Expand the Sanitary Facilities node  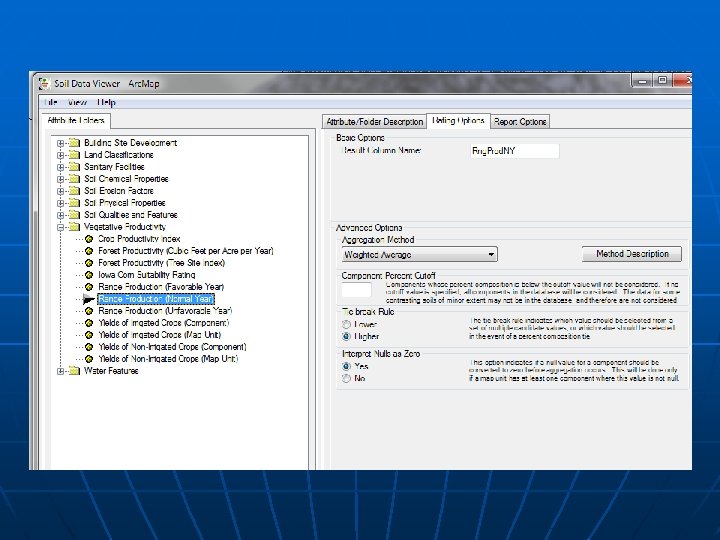pos(60,167)
